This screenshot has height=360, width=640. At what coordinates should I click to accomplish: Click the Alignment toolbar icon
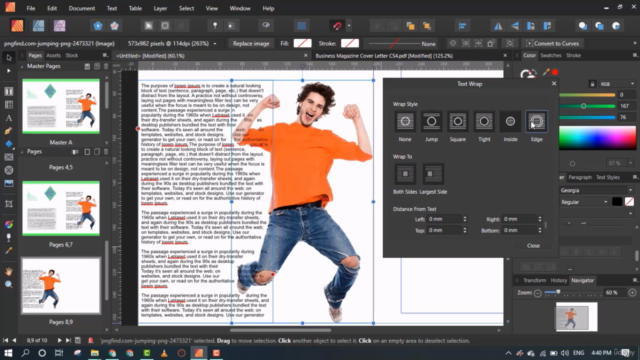[x=462, y=26]
